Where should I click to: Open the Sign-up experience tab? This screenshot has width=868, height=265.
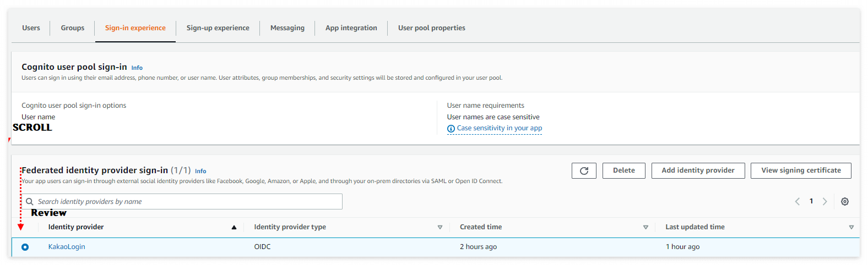click(x=218, y=28)
